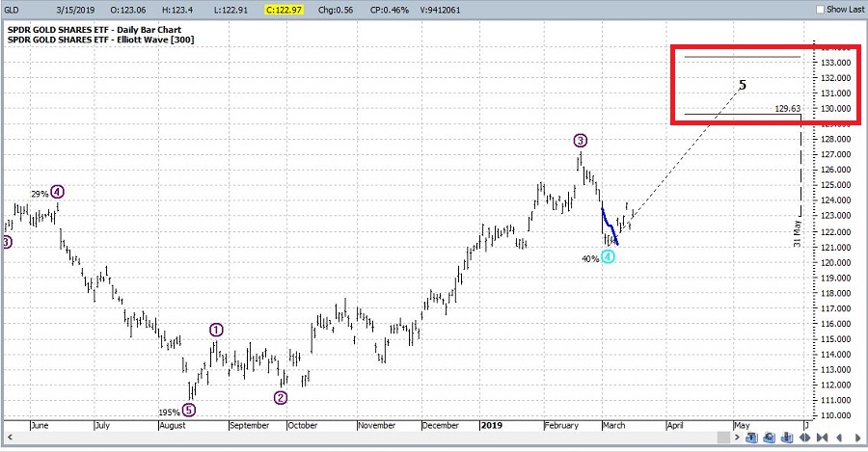Click the compress chart spacing arrows icon
868x452 pixels.
click(822, 438)
